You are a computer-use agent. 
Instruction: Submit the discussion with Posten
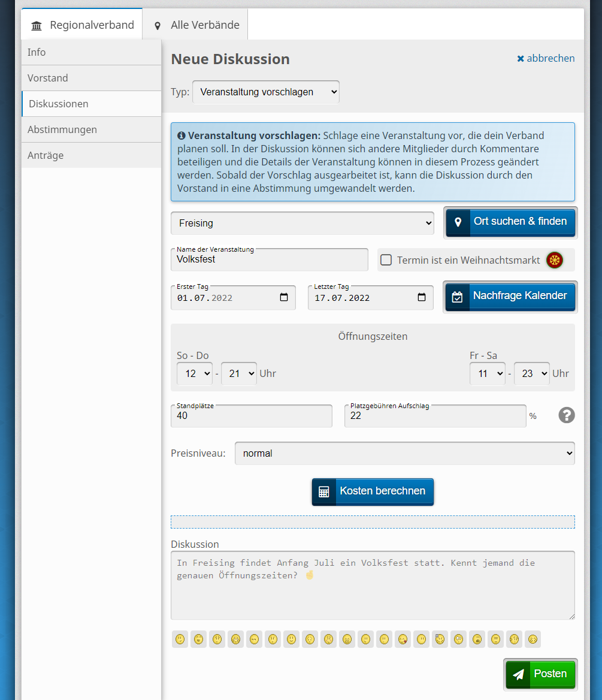540,674
